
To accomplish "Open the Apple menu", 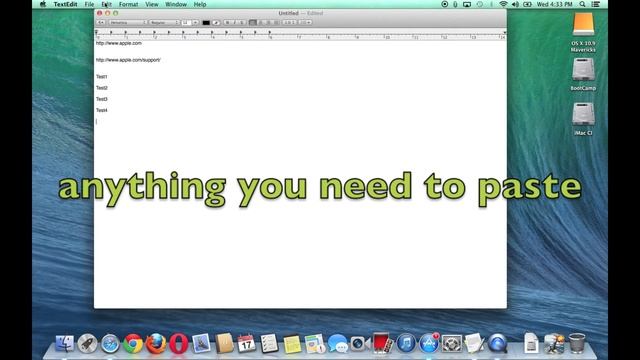I will 43,4.
